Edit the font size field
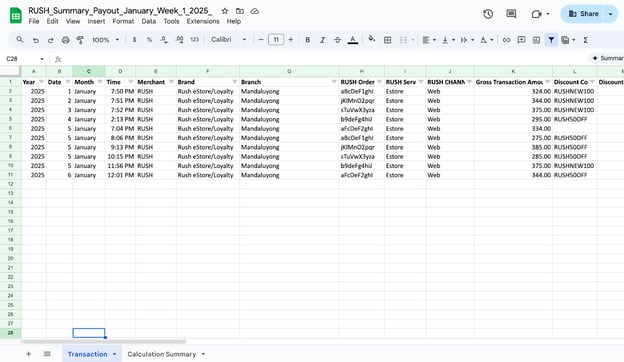This screenshot has width=624, height=362. 276,40
